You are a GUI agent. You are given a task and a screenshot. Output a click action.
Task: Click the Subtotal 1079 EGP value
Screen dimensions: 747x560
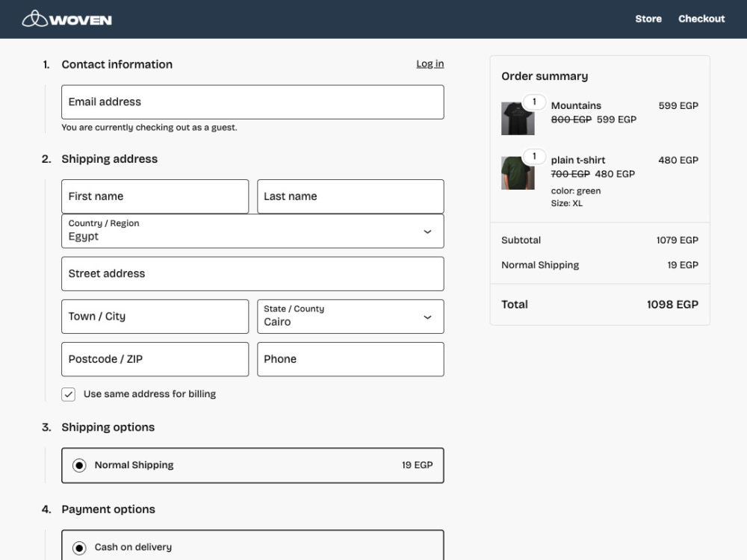pos(677,240)
